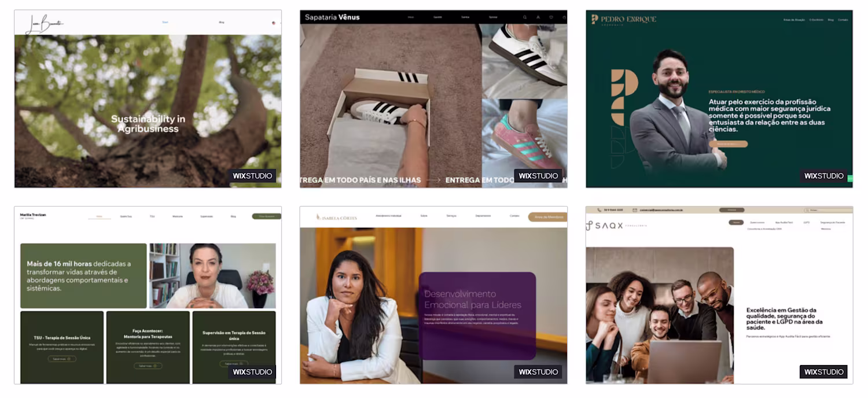Click Saiba mais under TSU Terapia de Sessão Única
868x398 pixels.
click(x=62, y=359)
